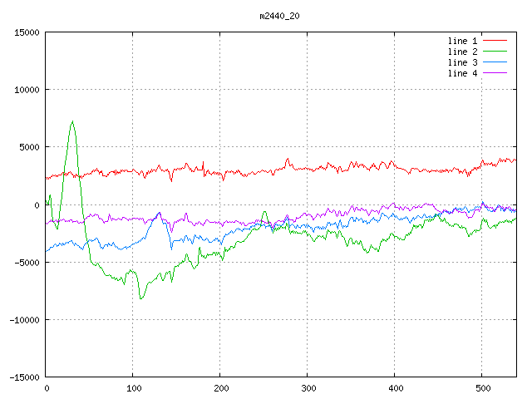Click the red line 1 legend sample
This screenshot has height=399, width=532.
(x=495, y=41)
